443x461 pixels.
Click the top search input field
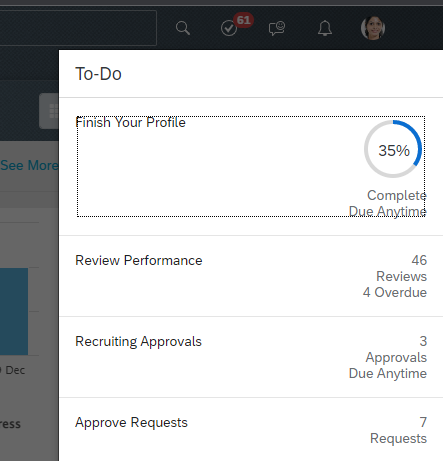[78, 28]
